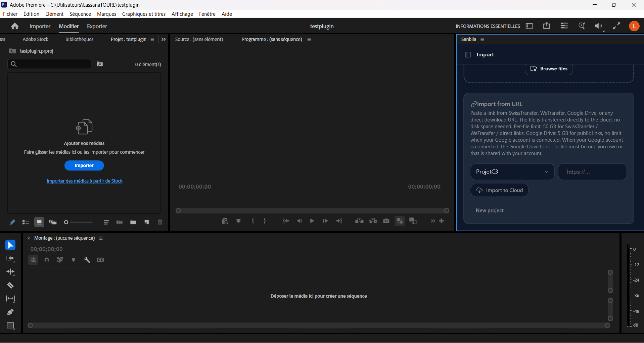
Task: Open the Graphiques et titres menu
Action: click(144, 14)
